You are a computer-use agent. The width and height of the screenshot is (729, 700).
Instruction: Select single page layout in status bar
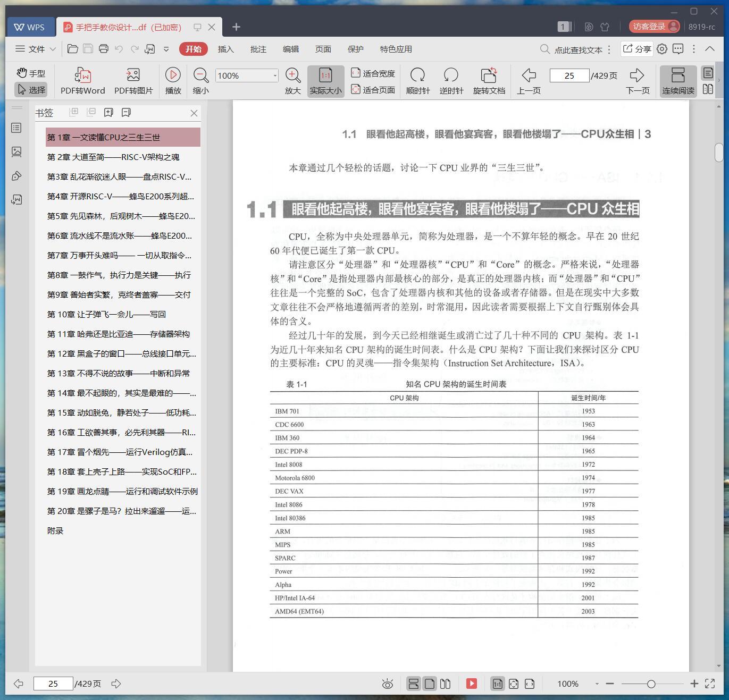tap(430, 684)
